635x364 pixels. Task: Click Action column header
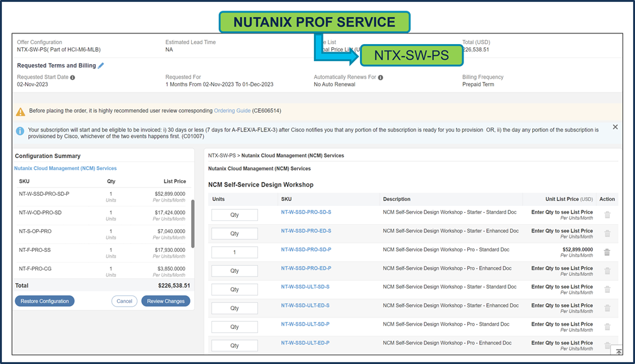click(607, 199)
